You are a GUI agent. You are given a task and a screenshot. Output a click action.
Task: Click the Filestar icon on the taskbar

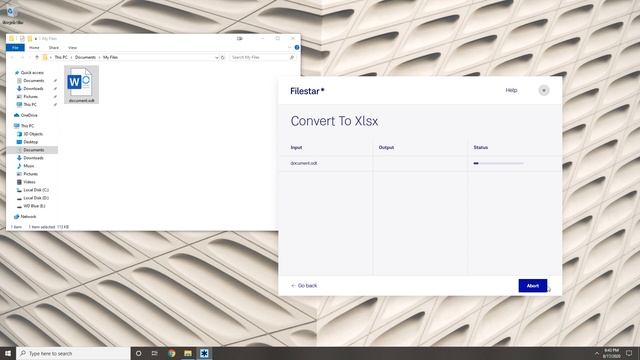204,353
